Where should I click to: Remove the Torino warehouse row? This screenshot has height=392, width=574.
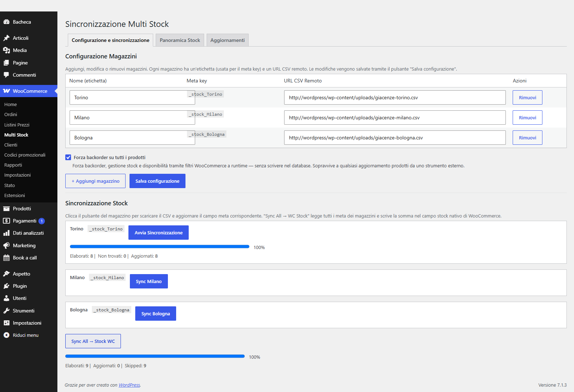pyautogui.click(x=527, y=97)
